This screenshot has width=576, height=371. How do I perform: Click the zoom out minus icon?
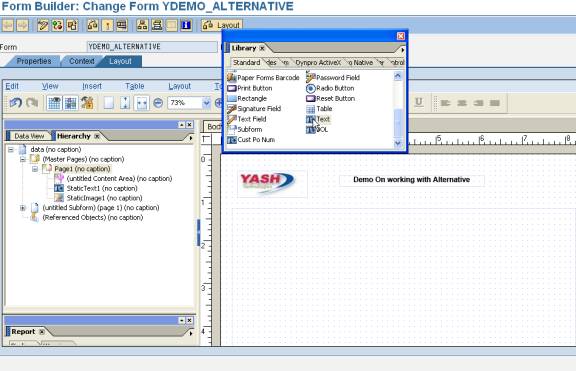click(158, 103)
